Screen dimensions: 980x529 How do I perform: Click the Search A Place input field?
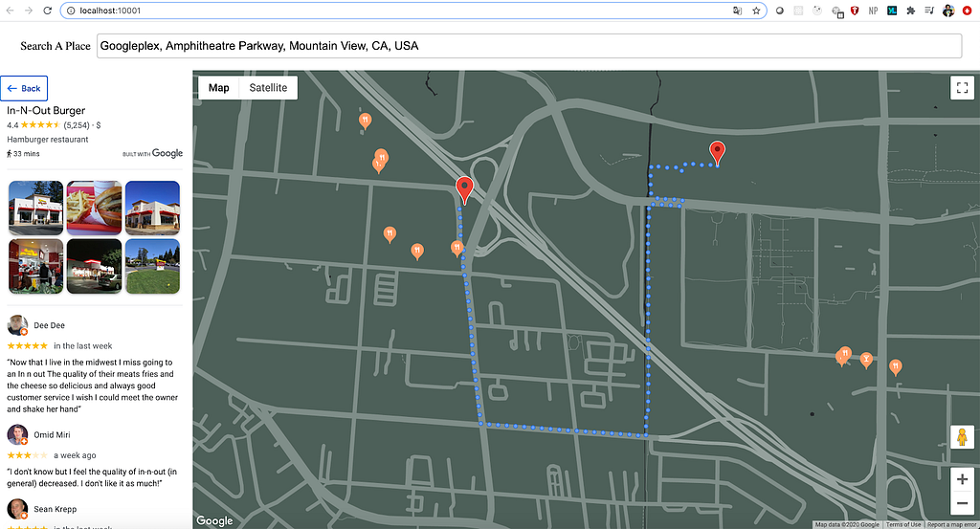528,46
